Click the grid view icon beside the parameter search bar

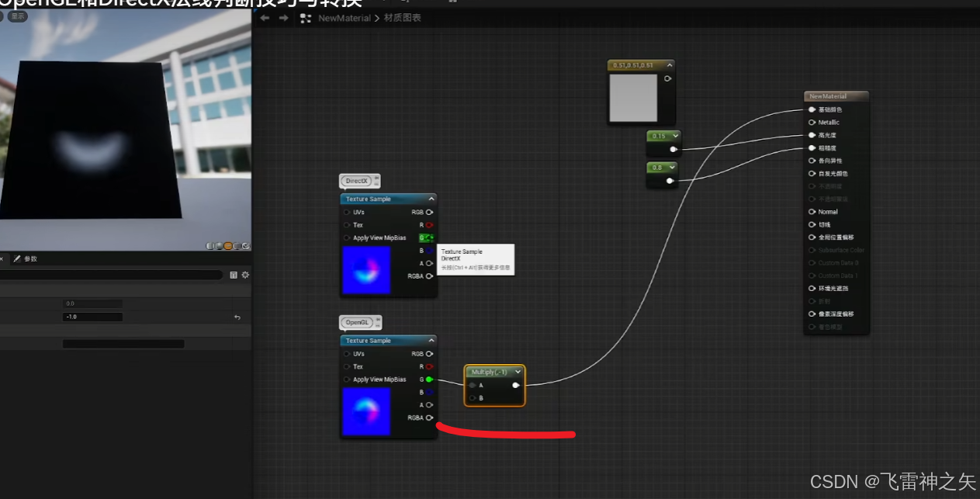pos(233,274)
